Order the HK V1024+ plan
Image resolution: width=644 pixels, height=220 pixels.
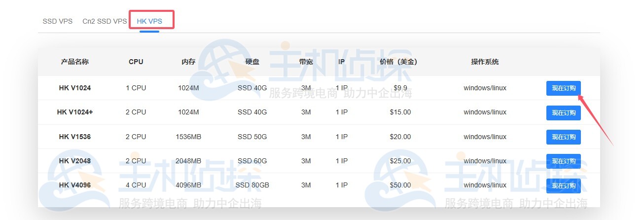click(563, 112)
